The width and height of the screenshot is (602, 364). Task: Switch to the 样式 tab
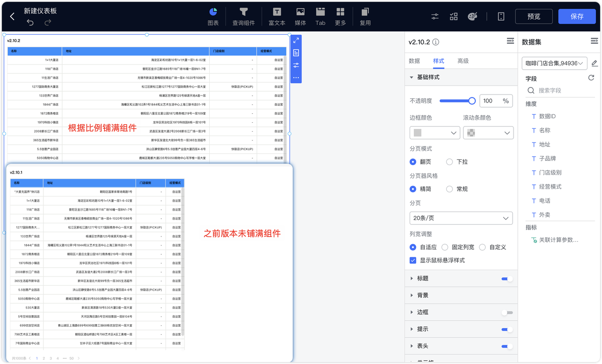coord(438,61)
